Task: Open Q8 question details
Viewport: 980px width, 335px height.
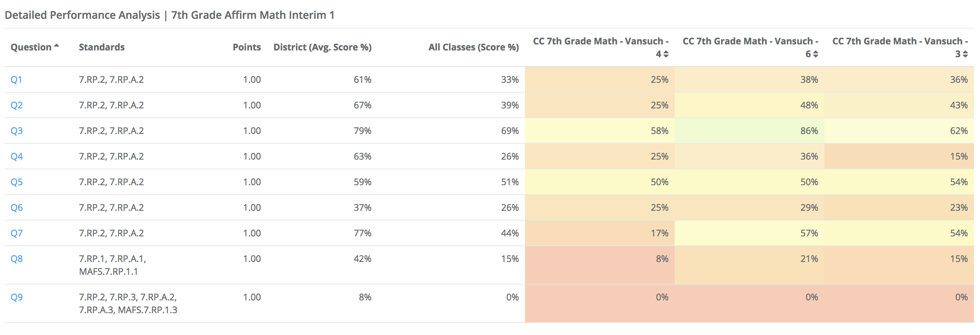Action: click(x=17, y=259)
